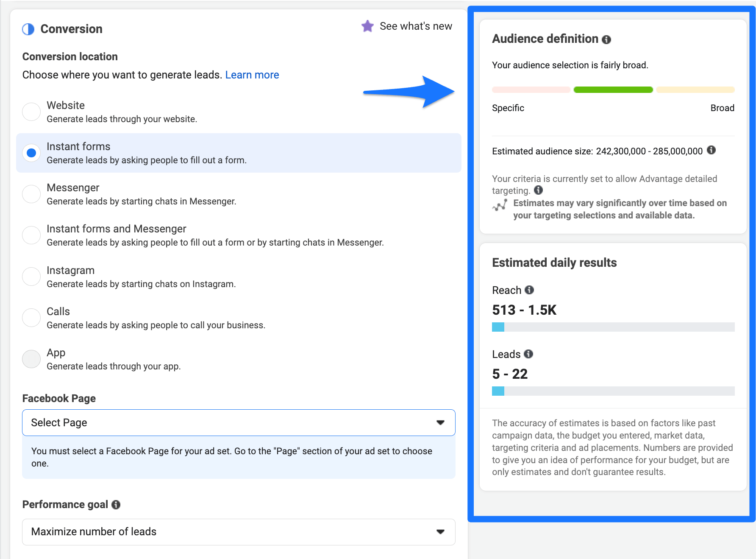Select Instant forms and Messenger option

pyautogui.click(x=31, y=235)
